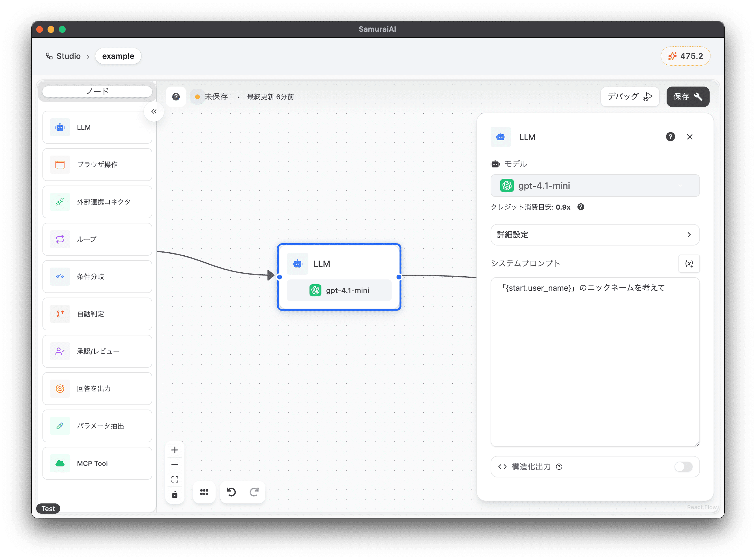Select the ループ node item
Viewport: 756px width, 560px height.
click(x=97, y=239)
